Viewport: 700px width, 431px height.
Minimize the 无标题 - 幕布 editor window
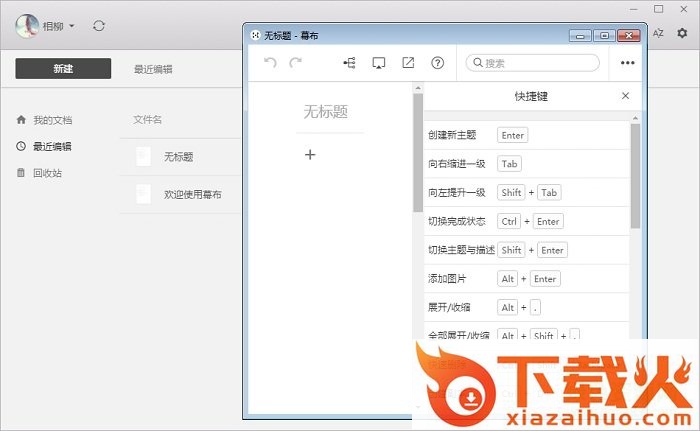point(580,36)
